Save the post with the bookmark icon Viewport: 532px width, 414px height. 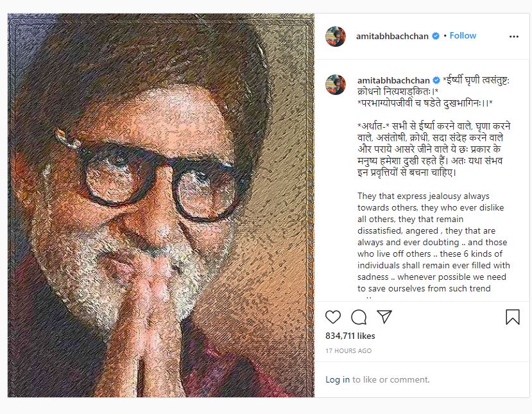click(x=512, y=317)
